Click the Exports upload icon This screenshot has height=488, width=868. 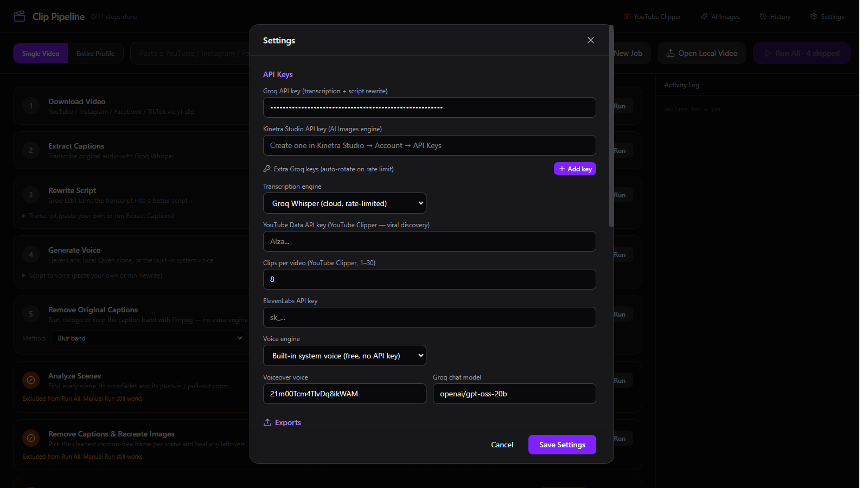click(x=267, y=422)
